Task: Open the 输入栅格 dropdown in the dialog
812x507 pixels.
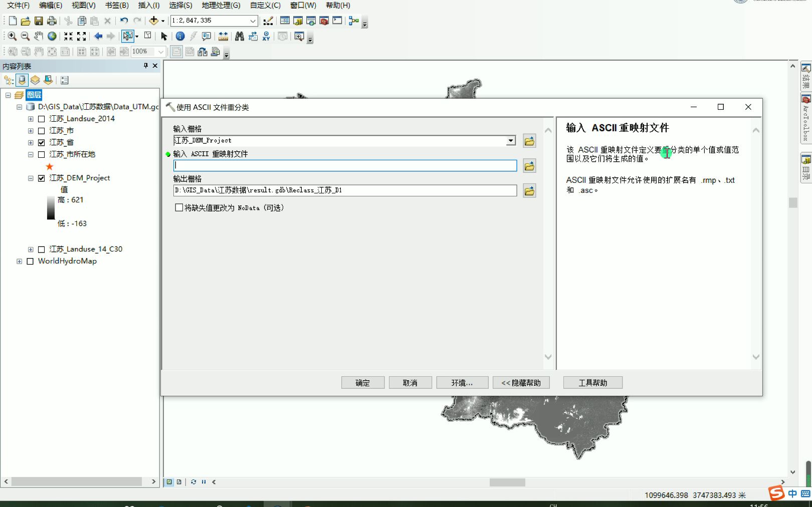Action: [511, 141]
